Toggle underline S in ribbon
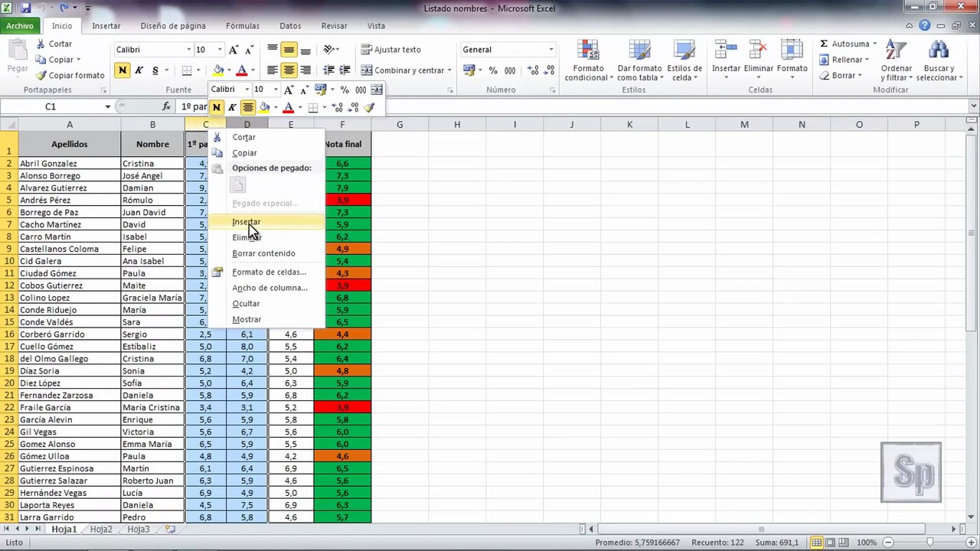980x551 pixels. [155, 70]
